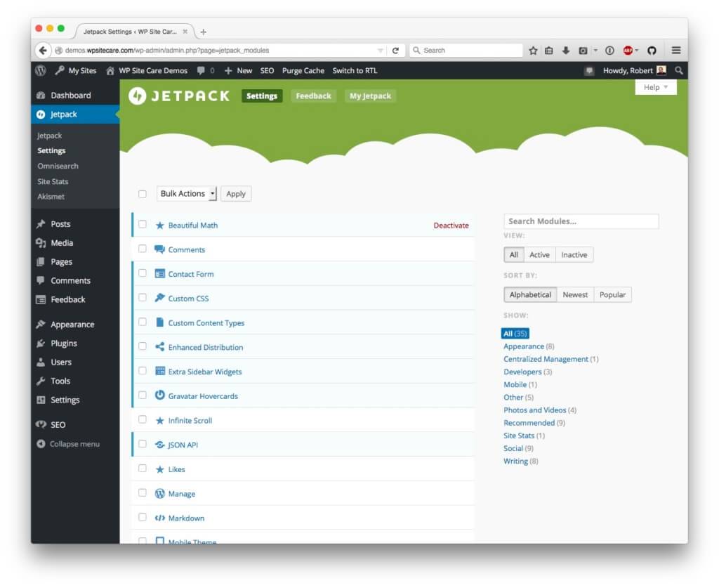Toggle the select-all checkbox next to Bulk Actions
The image size is (719, 588).
[x=143, y=194]
